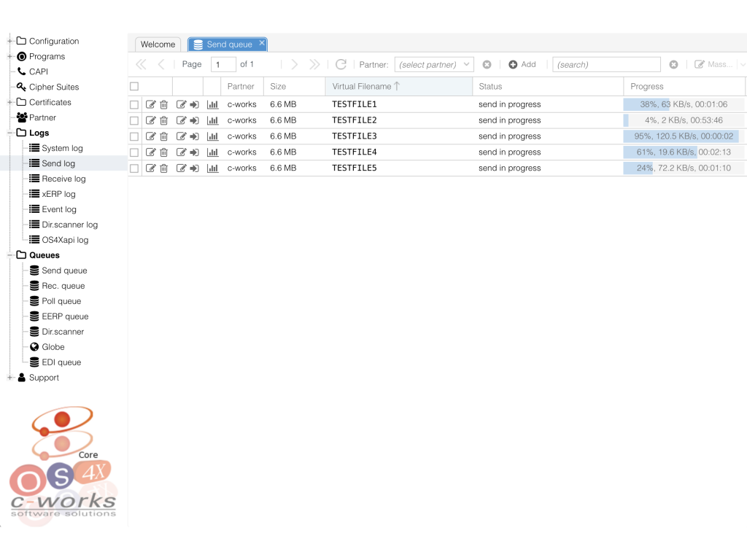
Task: Click the statistics chart icon for TESTFILE3
Action: pos(212,136)
